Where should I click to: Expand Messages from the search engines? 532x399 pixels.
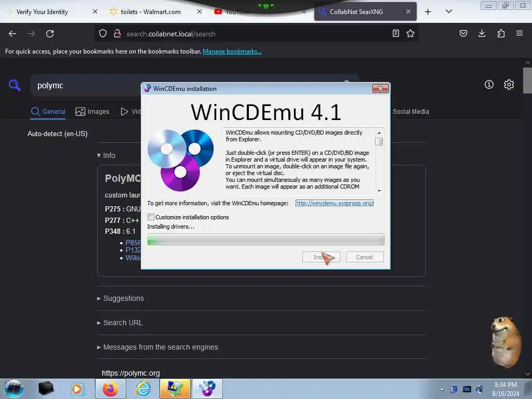pyautogui.click(x=157, y=348)
